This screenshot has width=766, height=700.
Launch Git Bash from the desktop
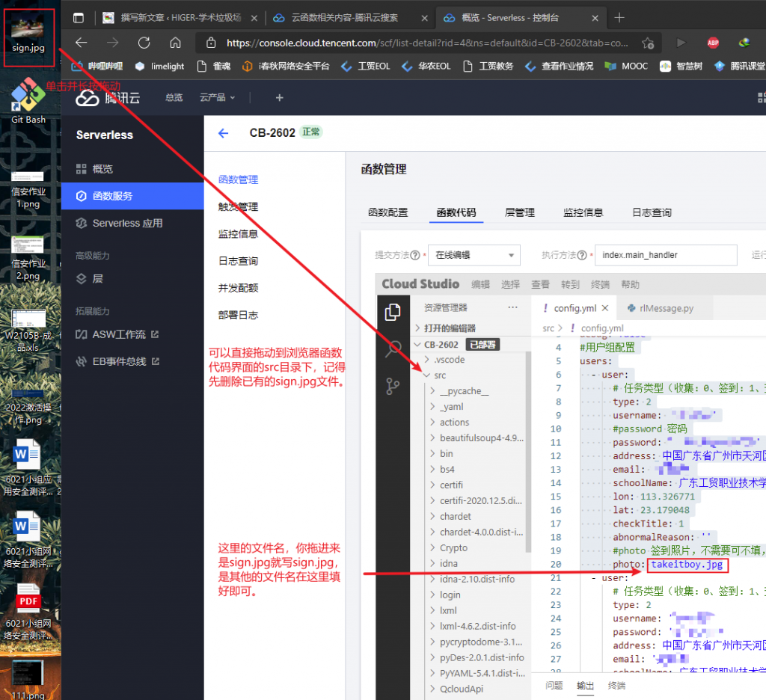(28, 101)
